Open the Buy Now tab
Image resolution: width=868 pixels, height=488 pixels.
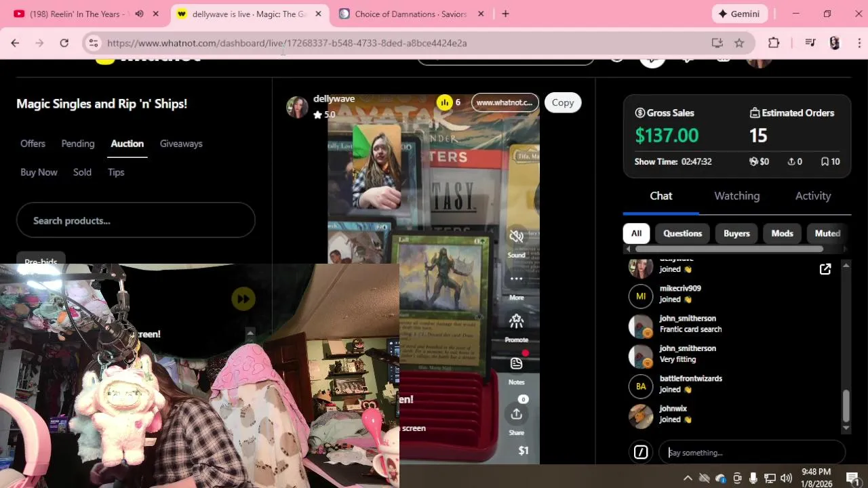pyautogui.click(x=39, y=172)
